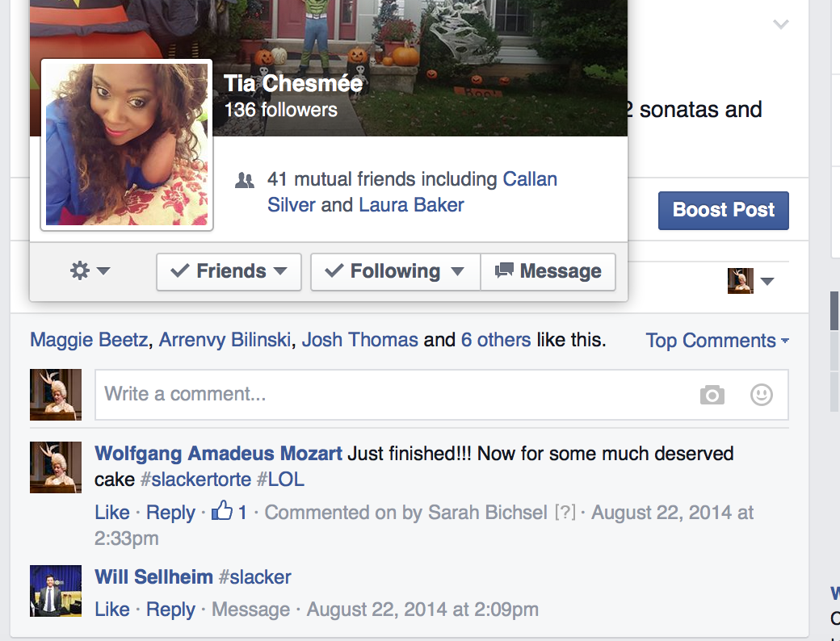Click the '6 others' likes link
840x641 pixels.
(x=496, y=340)
